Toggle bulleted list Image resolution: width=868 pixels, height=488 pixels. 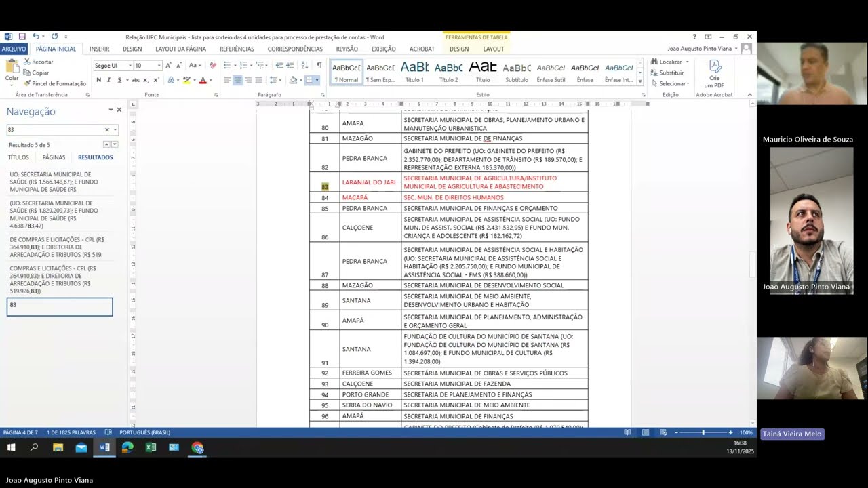227,66
